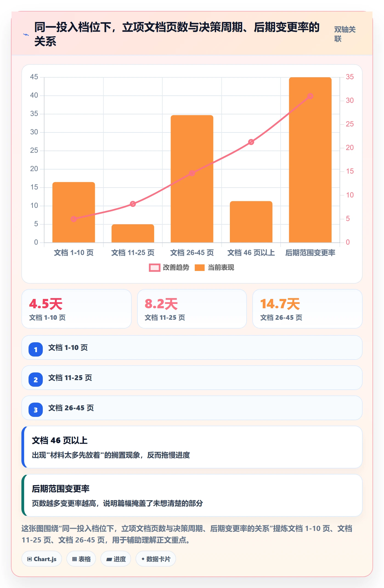384x588 pixels.
Task: Open the 14.7天 data card
Action: pyautogui.click(x=307, y=309)
